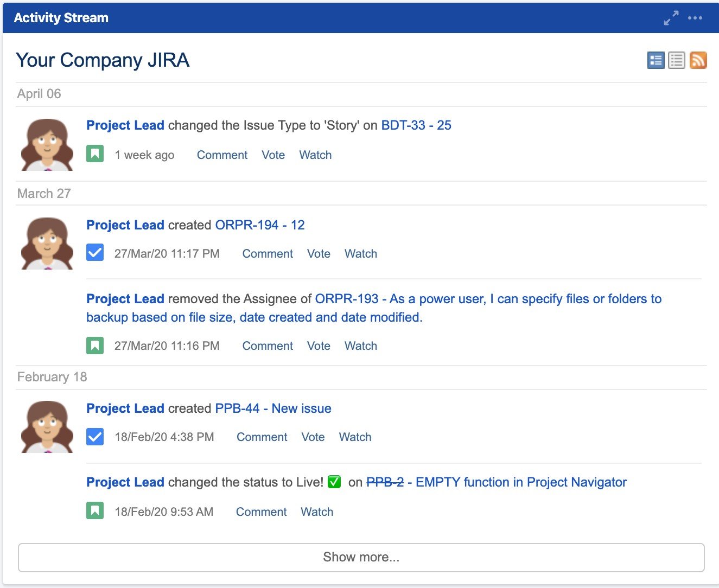Click the green checkmark status icon on PPB-2 entry

335,481
